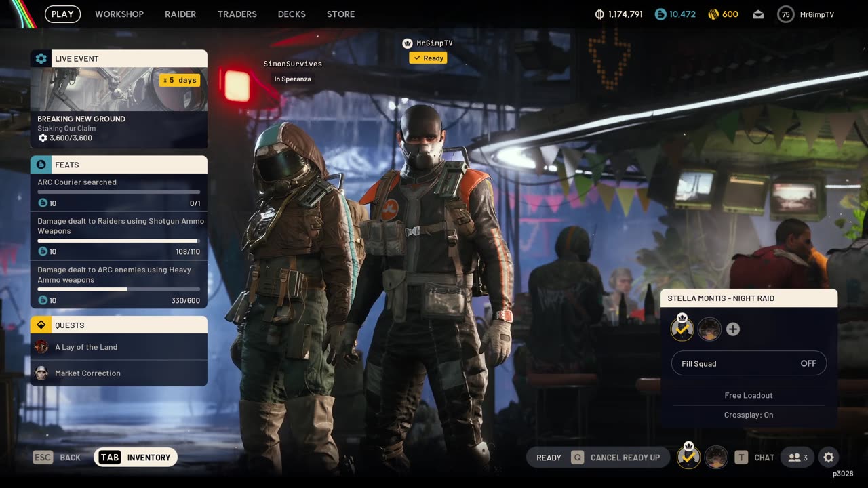Screen dimensions: 868x488
Task: Click the Quests header icon
Action: (x=41, y=325)
